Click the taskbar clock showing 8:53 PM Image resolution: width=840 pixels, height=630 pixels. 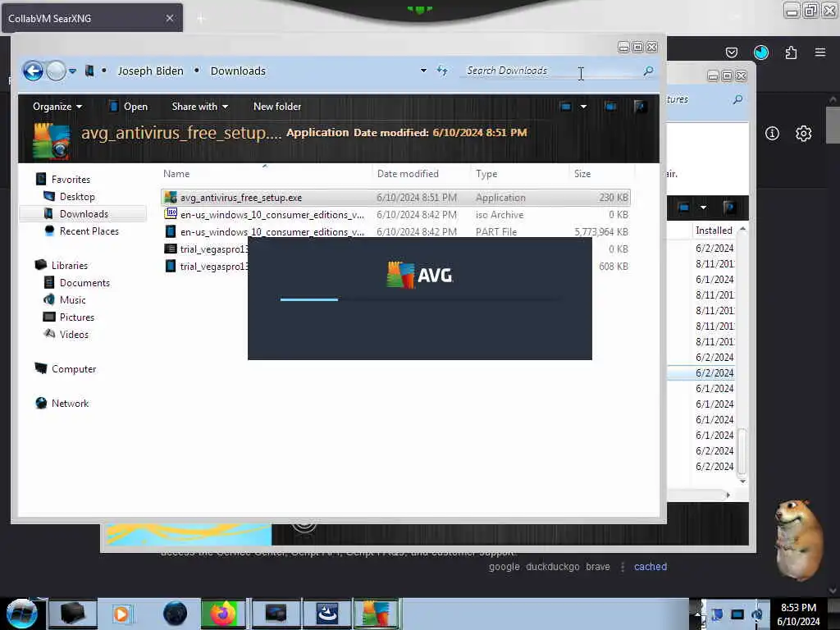coord(798,614)
